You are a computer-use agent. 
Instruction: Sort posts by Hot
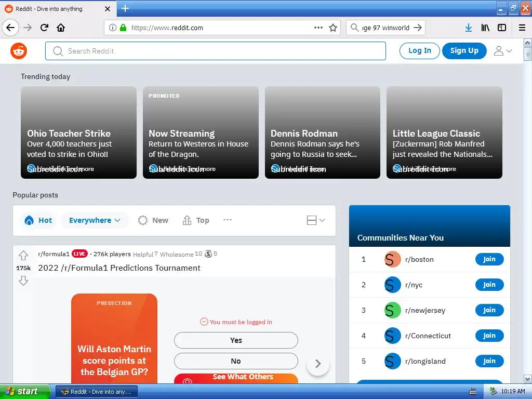(38, 220)
